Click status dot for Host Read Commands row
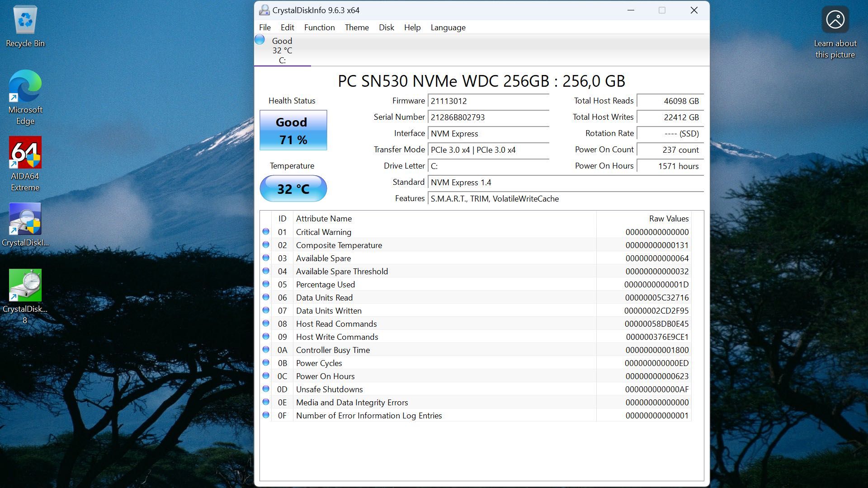The height and width of the screenshot is (488, 868). [x=266, y=324]
